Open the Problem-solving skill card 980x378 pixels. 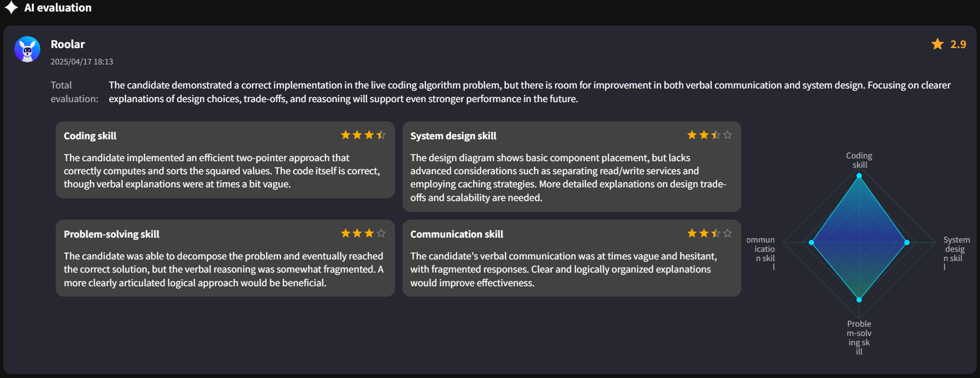click(x=225, y=258)
